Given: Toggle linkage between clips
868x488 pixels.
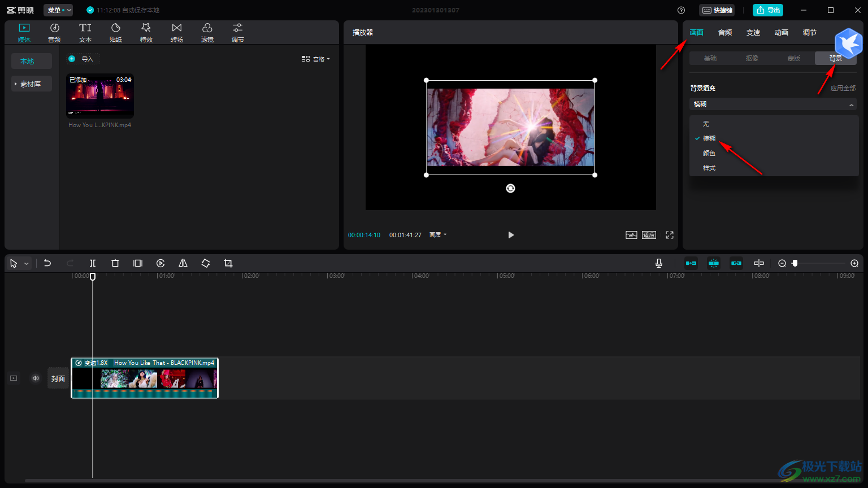Looking at the screenshot, I should [736, 263].
